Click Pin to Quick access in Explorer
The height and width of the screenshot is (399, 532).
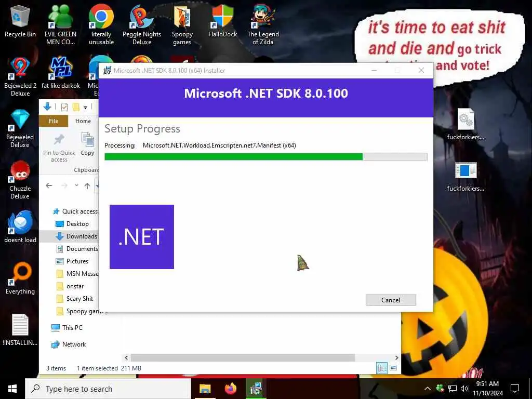[x=59, y=148]
